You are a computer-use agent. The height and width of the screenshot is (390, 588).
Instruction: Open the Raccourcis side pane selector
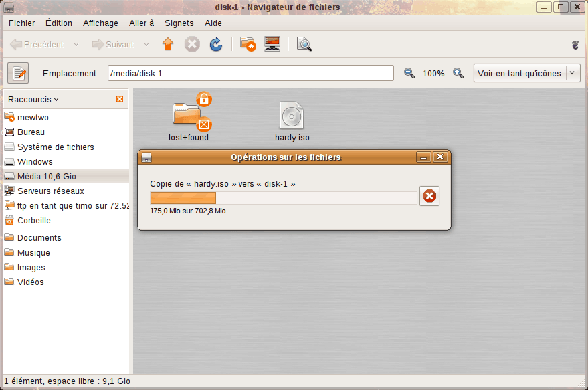click(x=33, y=100)
